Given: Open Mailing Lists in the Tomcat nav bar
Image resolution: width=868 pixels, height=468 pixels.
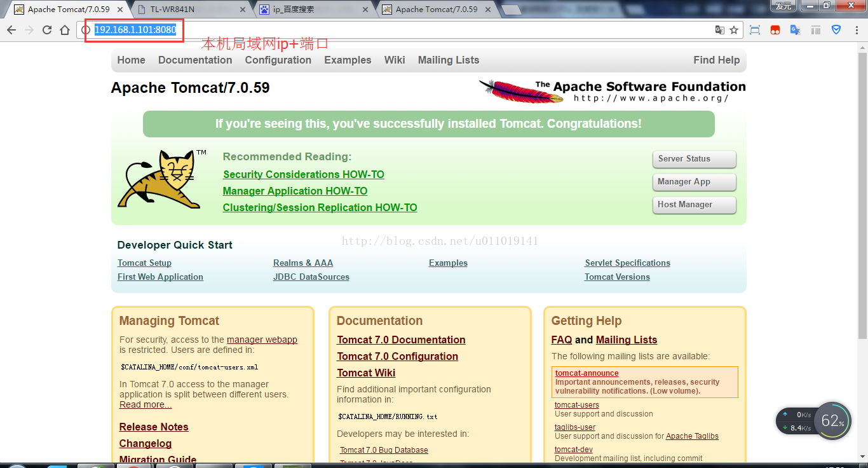Looking at the screenshot, I should tap(449, 60).
